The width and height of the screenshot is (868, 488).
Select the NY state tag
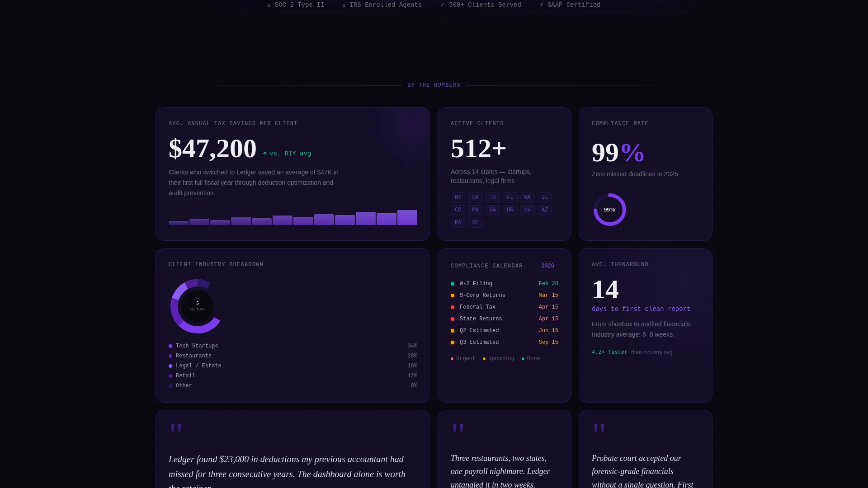[458, 197]
